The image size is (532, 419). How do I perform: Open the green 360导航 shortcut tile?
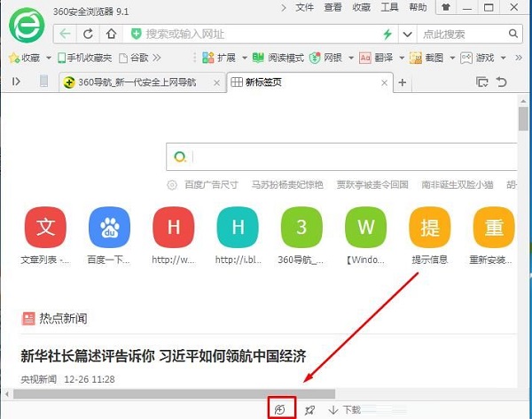(301, 228)
